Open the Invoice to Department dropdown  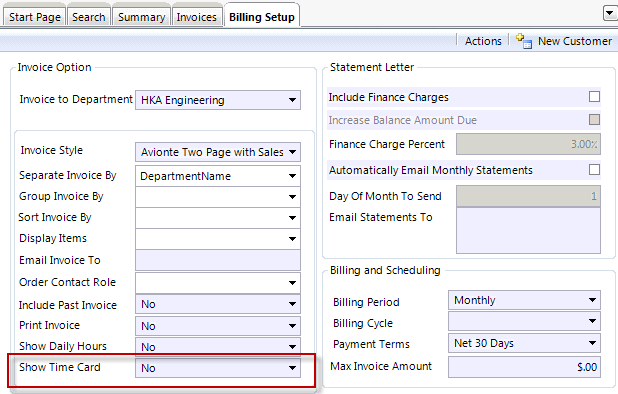218,100
